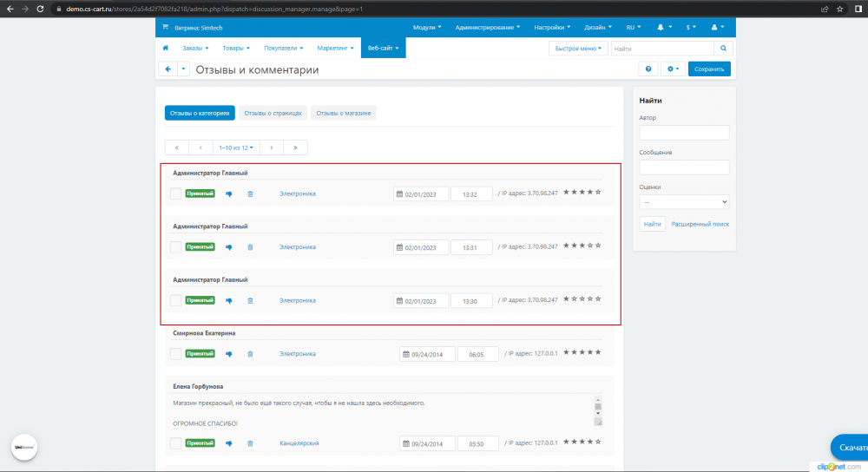Open the Оценки rating dropdown

tap(684, 201)
